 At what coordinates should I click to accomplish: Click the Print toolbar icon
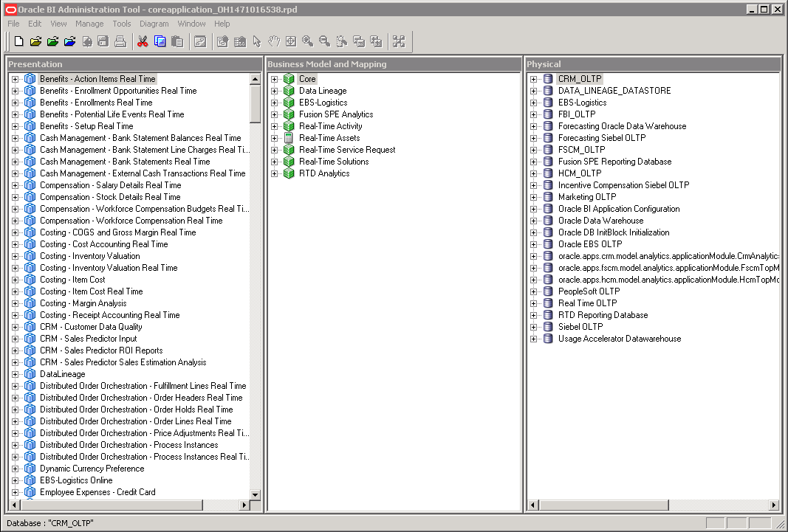click(120, 41)
